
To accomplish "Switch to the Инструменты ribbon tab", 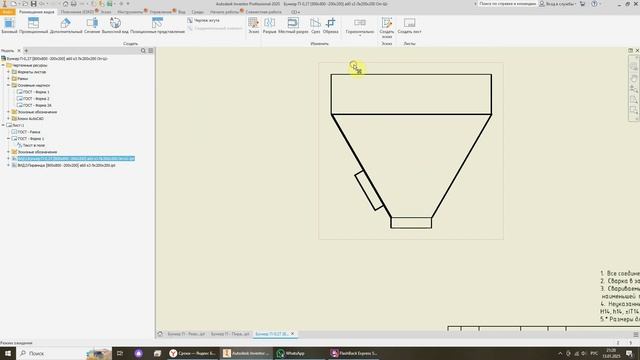I will point(130,12).
